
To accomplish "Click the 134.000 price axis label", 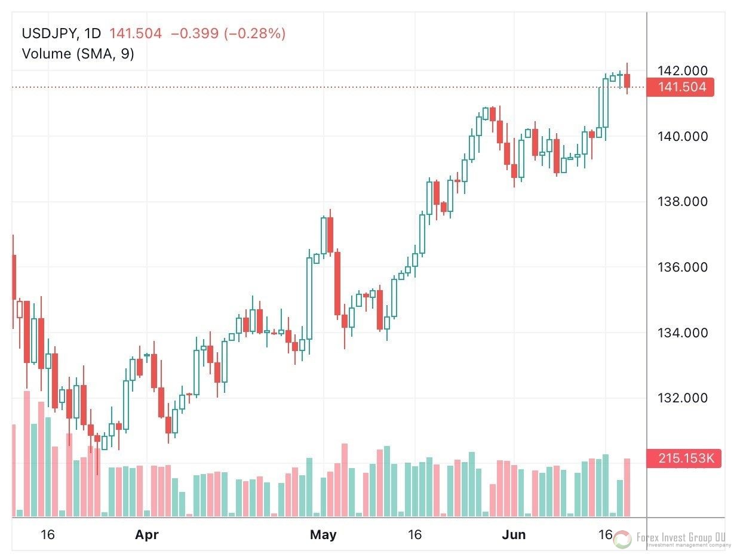I will [x=682, y=333].
